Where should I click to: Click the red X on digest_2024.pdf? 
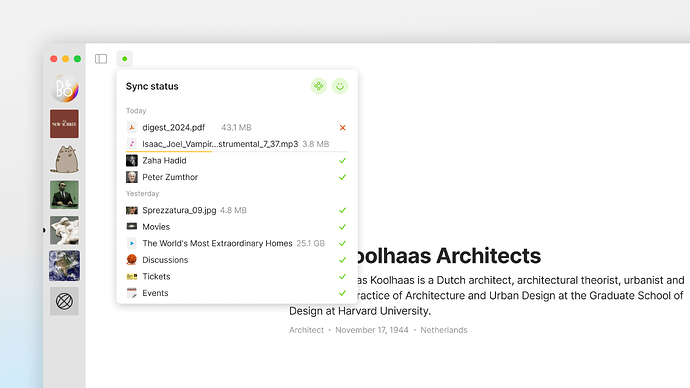point(342,128)
